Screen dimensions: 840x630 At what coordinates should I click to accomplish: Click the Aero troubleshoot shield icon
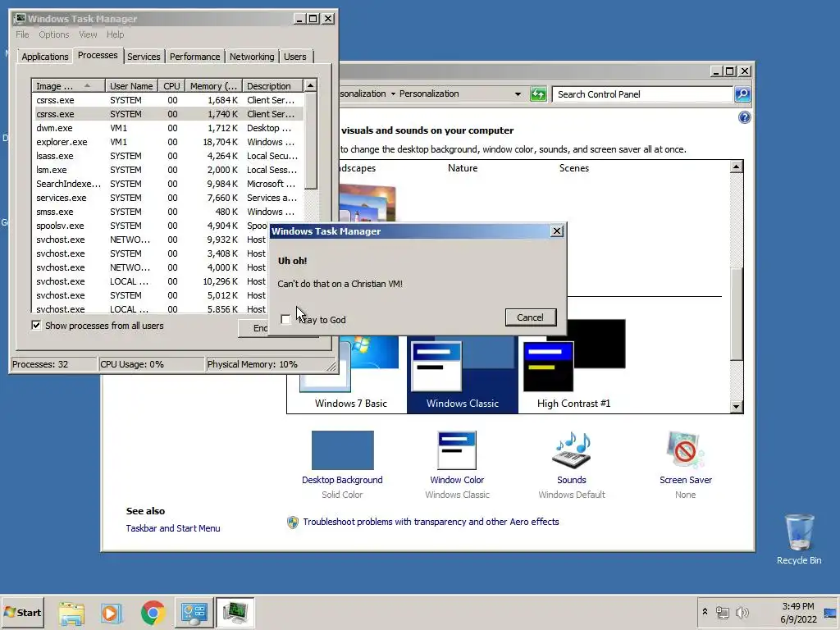tap(293, 523)
